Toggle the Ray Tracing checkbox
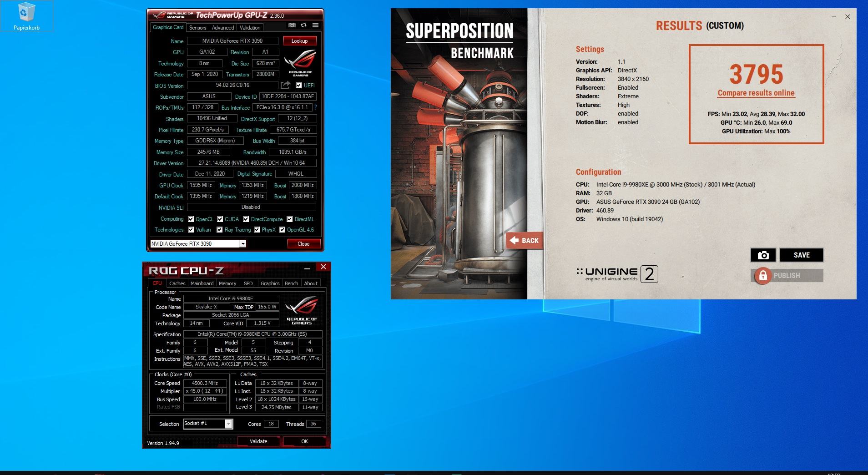868x475 pixels. coord(220,230)
